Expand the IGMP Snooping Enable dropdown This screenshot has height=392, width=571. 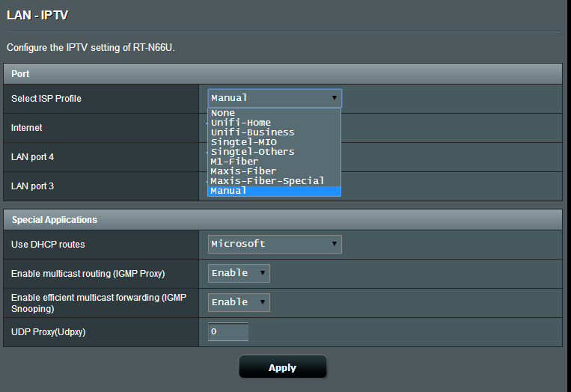(x=239, y=302)
